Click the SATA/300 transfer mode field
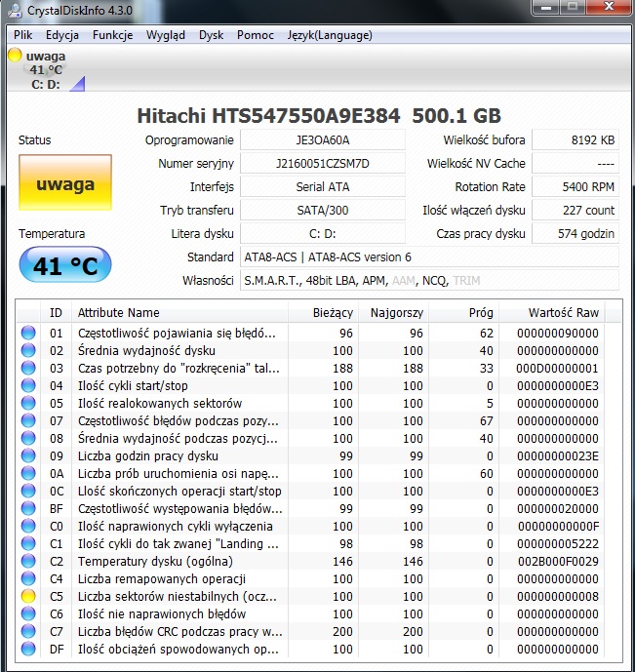Viewport: 635px width, 672px height. pyautogui.click(x=323, y=210)
